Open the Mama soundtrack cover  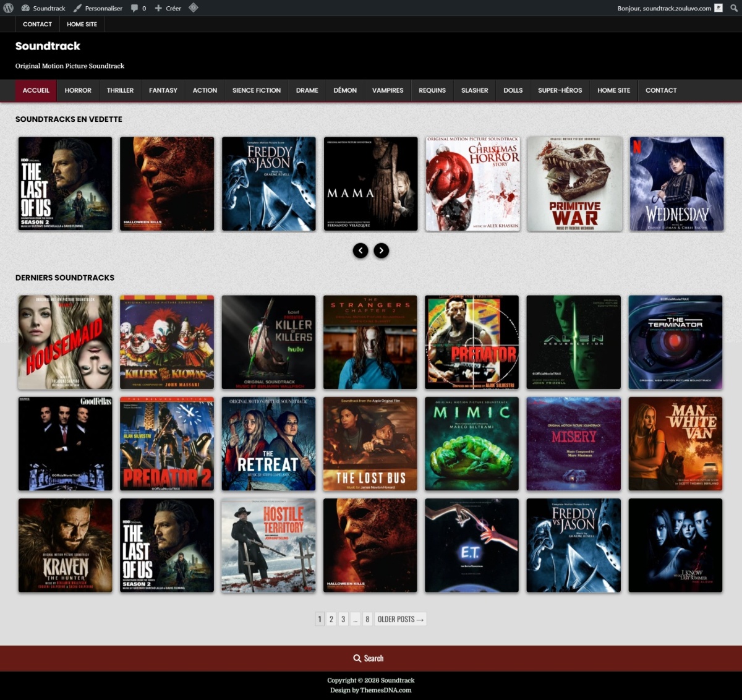370,184
